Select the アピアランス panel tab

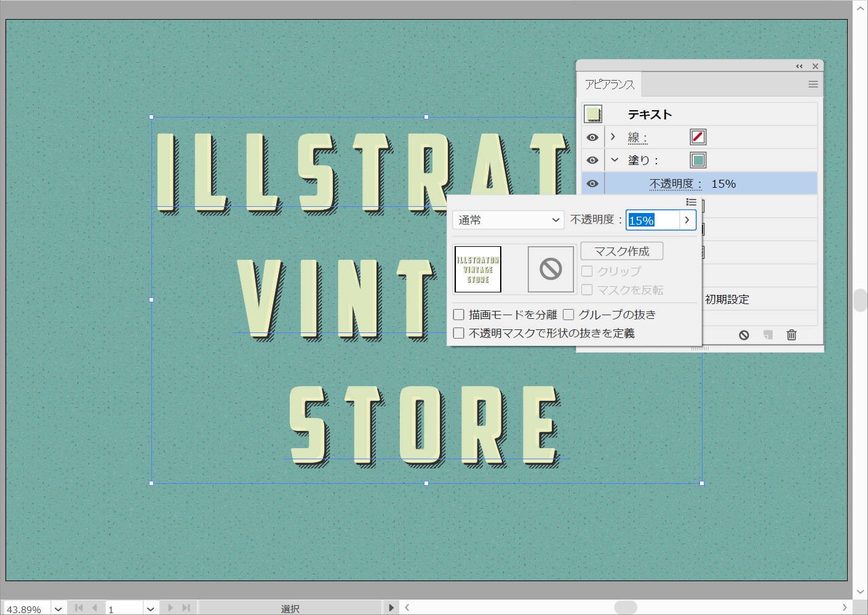coord(610,84)
